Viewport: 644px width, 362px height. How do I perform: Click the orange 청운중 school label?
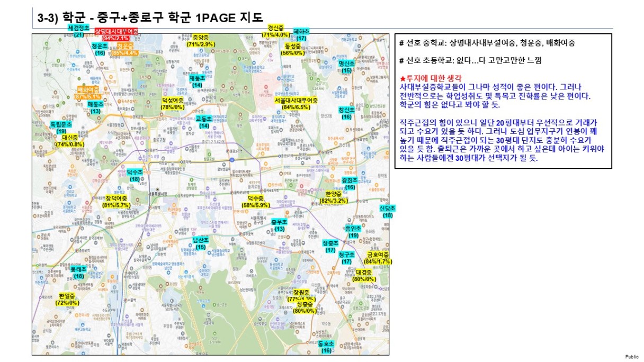[x=124, y=49]
